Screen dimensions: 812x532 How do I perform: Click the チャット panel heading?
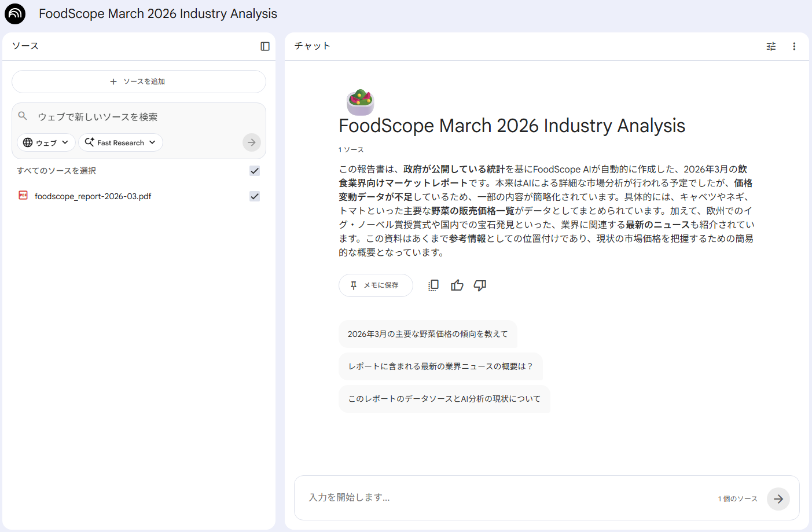[313, 46]
